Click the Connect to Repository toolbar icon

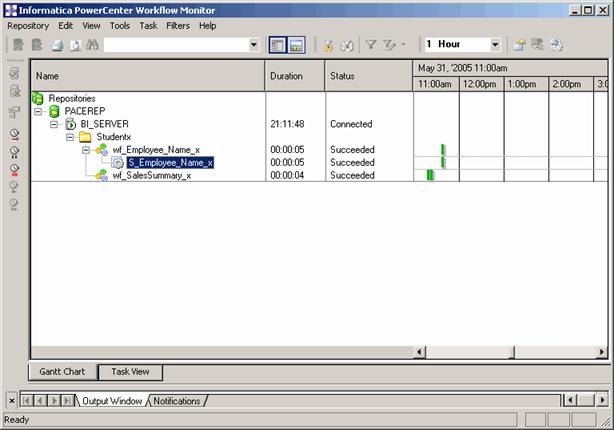point(18,45)
